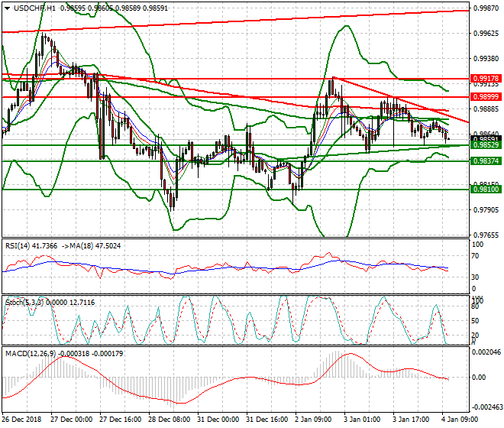Click the current price tag on the price axis

(x=486, y=138)
